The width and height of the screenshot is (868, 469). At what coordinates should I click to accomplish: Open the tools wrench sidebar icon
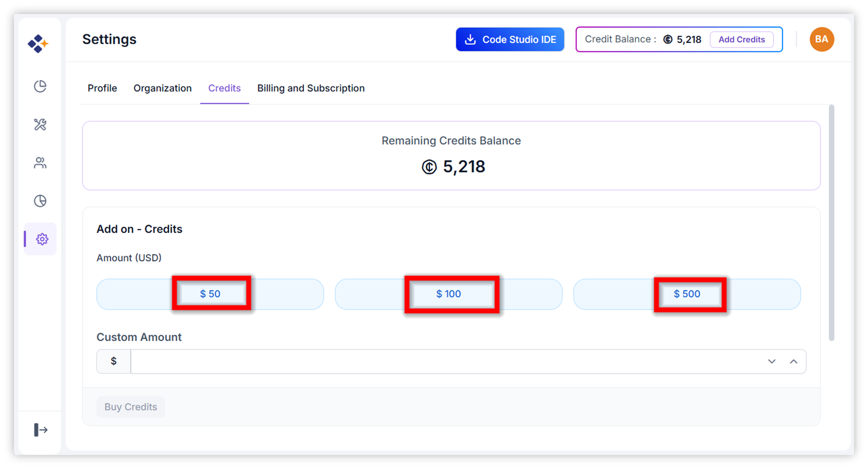[40, 124]
